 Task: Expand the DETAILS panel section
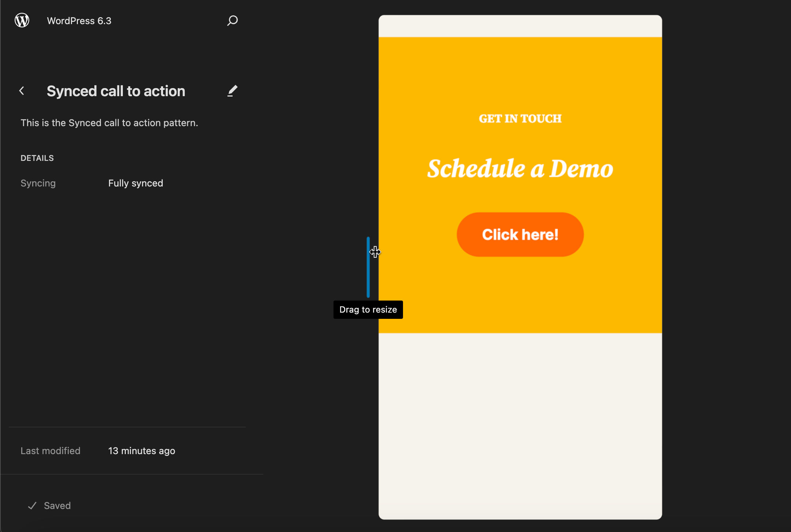click(x=37, y=158)
